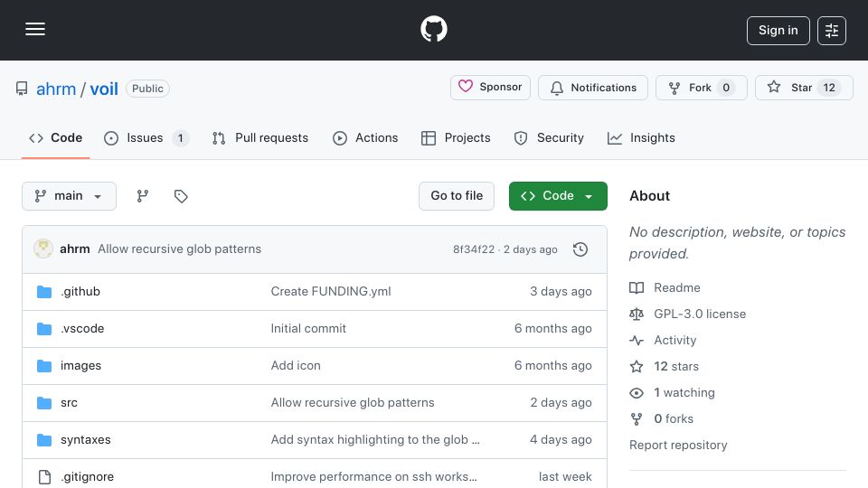The image size is (868, 488).
Task: Switch to the Issues tab
Action: pos(146,137)
